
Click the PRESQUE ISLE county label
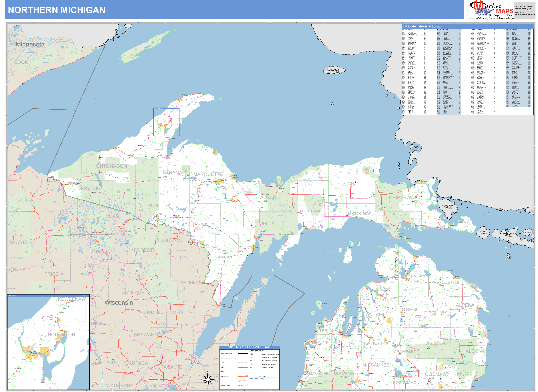445,283
